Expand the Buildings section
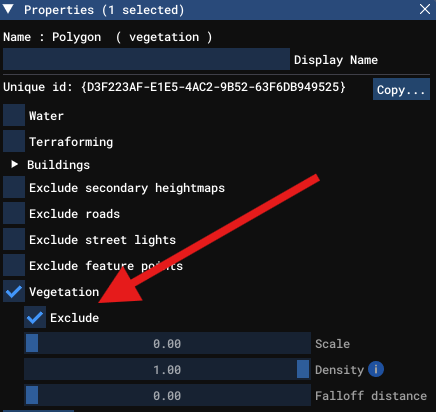This screenshot has height=412, width=436. click(x=14, y=164)
